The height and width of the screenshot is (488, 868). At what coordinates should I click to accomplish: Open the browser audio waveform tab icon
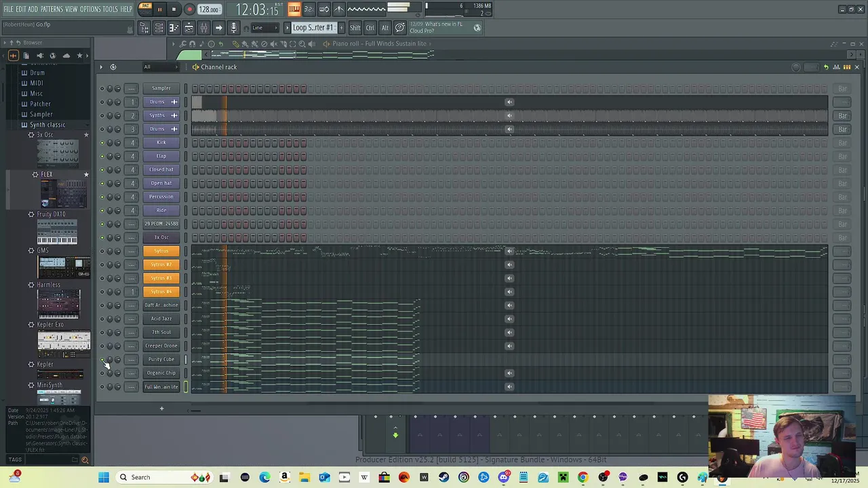pyautogui.click(x=13, y=56)
